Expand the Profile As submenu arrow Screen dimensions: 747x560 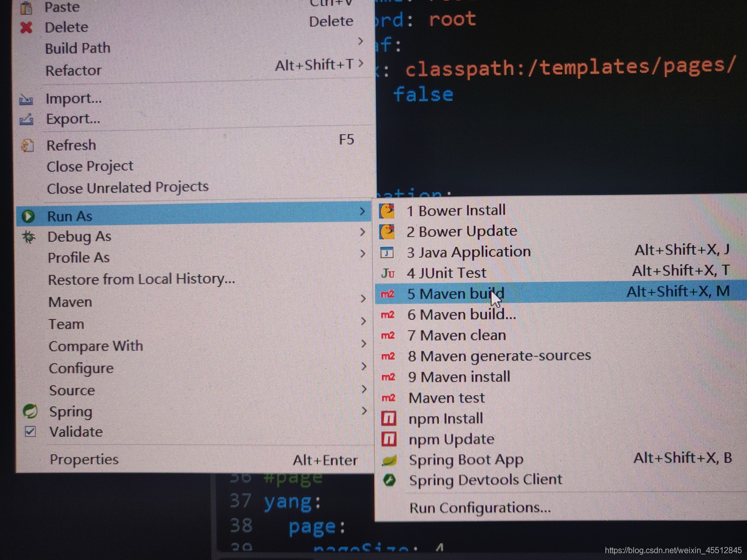point(363,254)
